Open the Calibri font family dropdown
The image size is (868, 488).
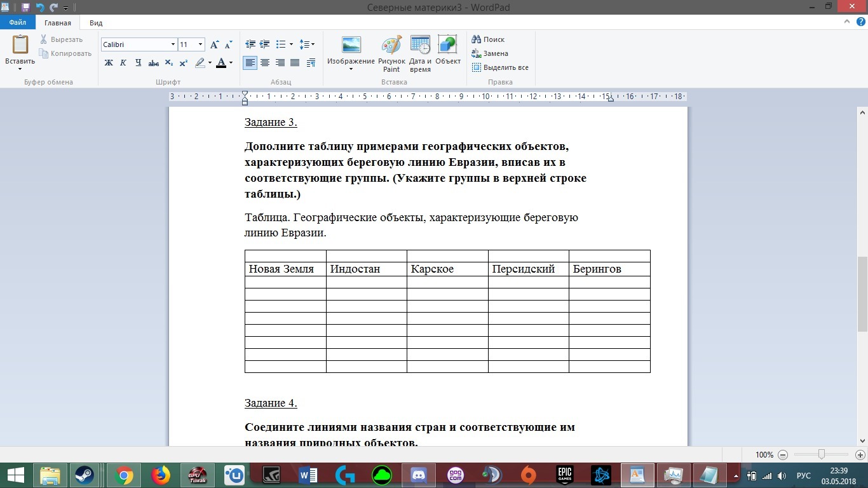click(x=173, y=44)
